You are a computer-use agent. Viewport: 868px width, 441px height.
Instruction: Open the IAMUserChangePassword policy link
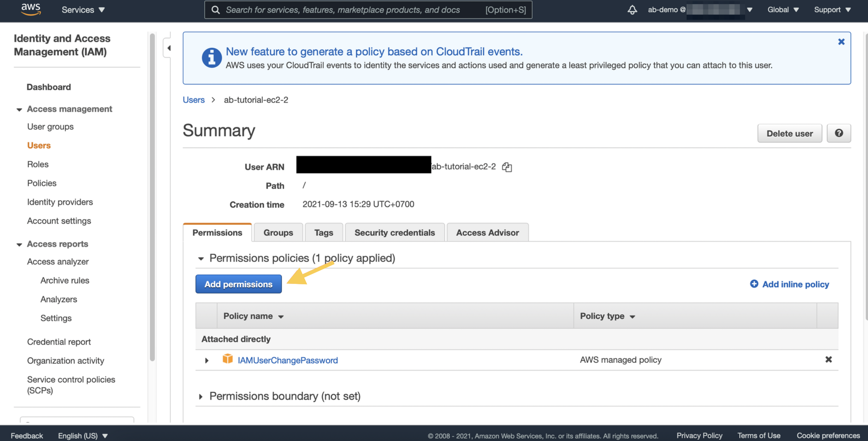(x=288, y=360)
